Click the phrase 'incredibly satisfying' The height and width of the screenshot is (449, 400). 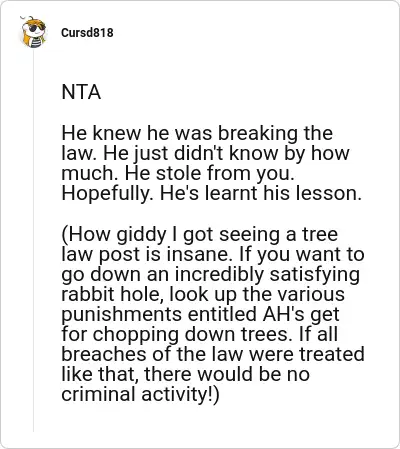[267, 275]
